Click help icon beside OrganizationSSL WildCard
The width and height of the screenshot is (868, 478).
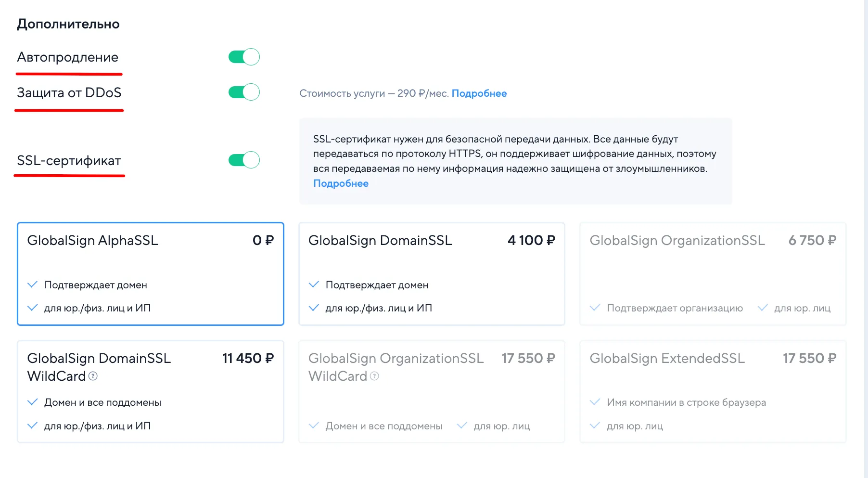pyautogui.click(x=374, y=376)
